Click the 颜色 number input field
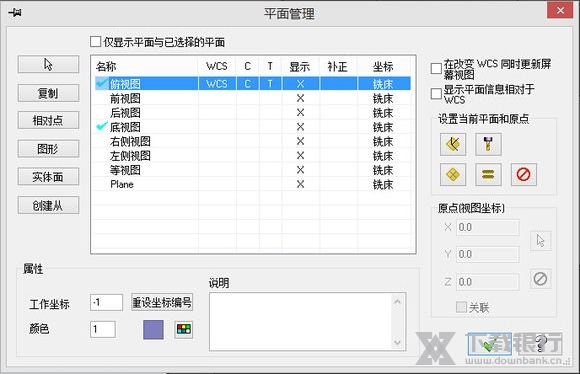 pos(103,329)
